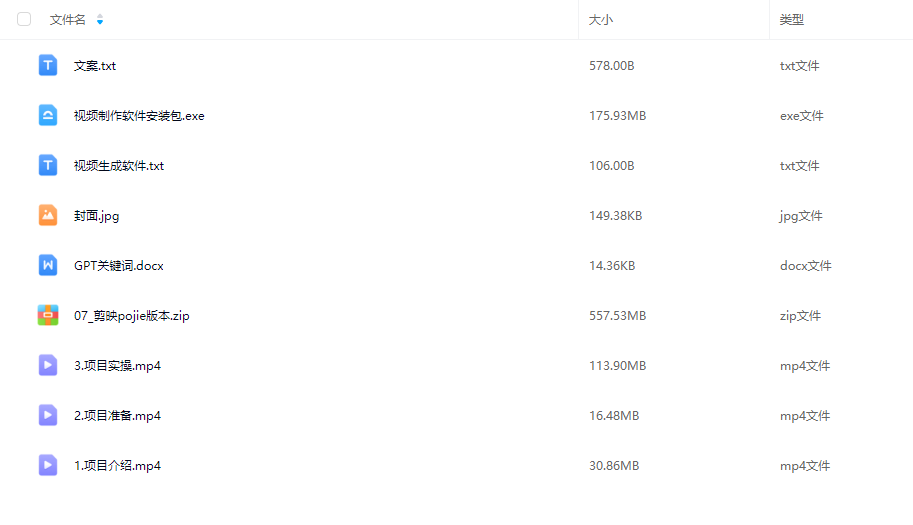Open the file GPT关键词.docx
913x525 pixels.
coord(118,266)
